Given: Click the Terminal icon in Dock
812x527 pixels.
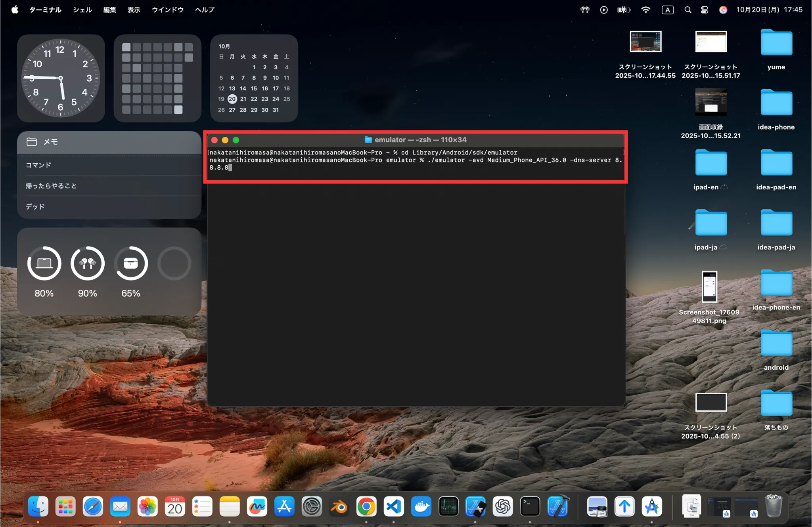Looking at the screenshot, I should coord(530,507).
